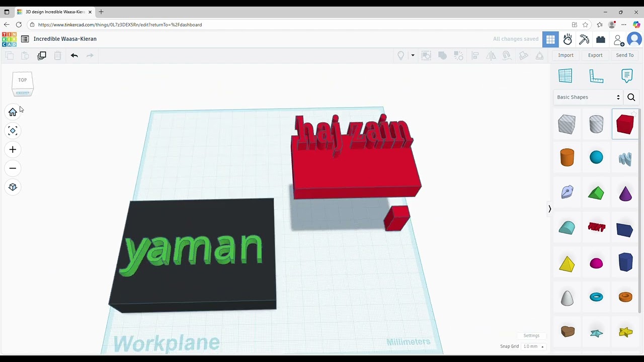
Task: Click the browser address bar URL
Action: coord(120,25)
